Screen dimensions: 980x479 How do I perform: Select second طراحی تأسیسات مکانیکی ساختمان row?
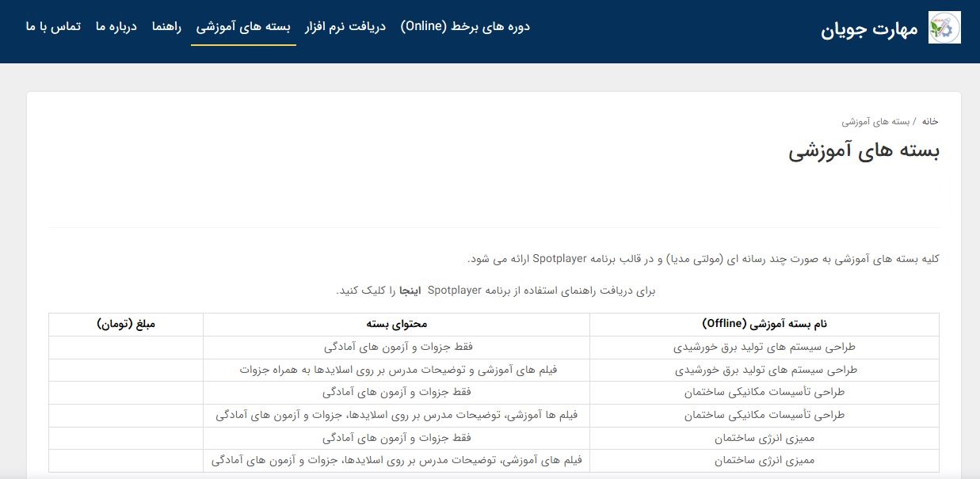pyautogui.click(x=494, y=416)
